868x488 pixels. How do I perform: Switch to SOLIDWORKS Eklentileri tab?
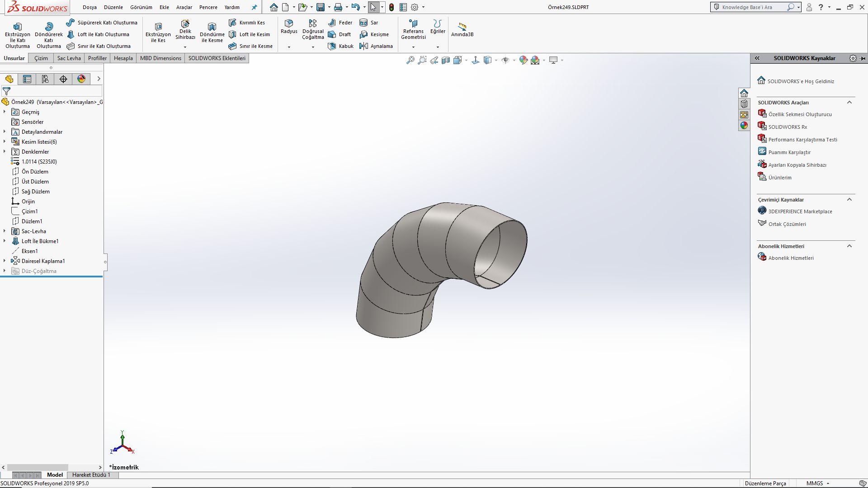pyautogui.click(x=217, y=58)
